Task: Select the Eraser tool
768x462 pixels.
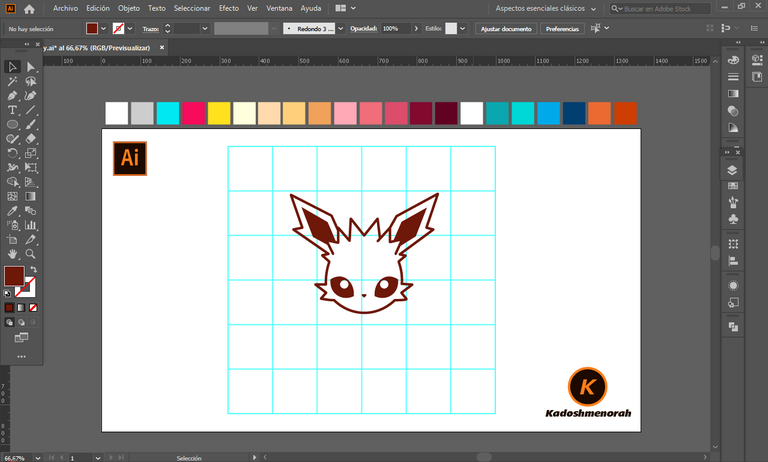Action: pyautogui.click(x=30, y=139)
